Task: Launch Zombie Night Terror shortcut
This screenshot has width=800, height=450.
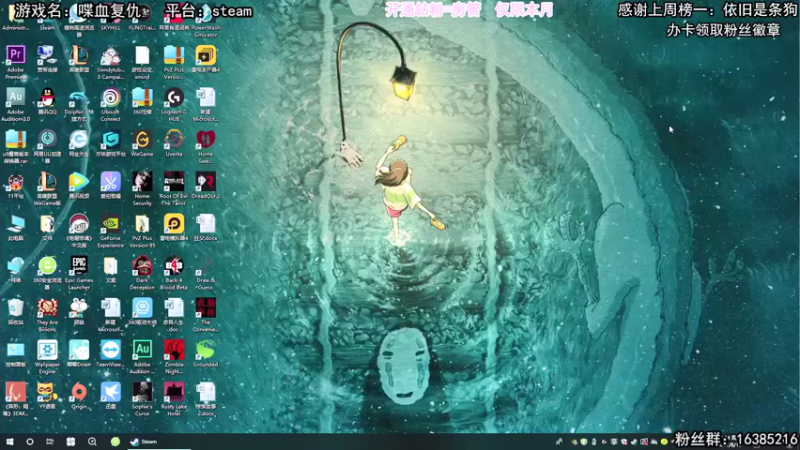Action: (174, 356)
